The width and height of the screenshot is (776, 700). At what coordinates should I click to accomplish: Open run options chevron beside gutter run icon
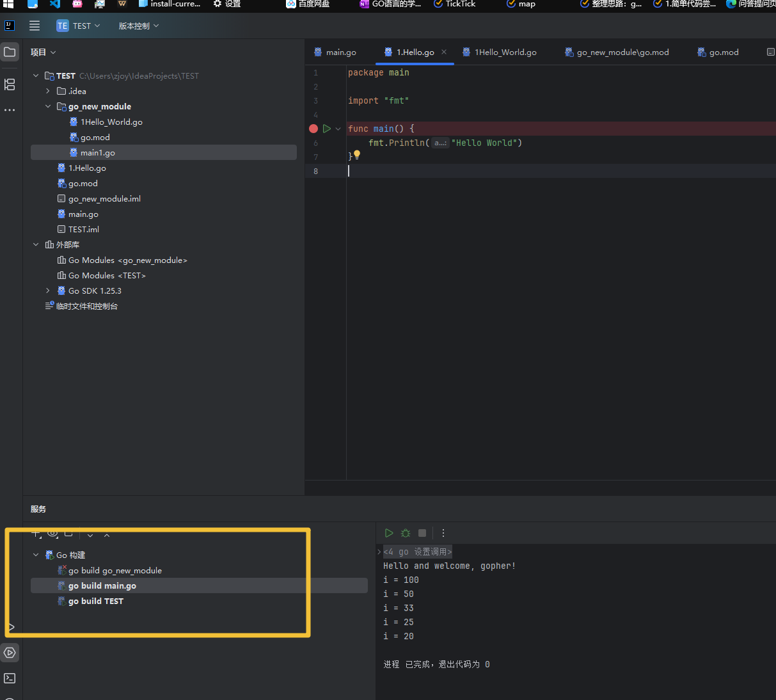pos(338,129)
